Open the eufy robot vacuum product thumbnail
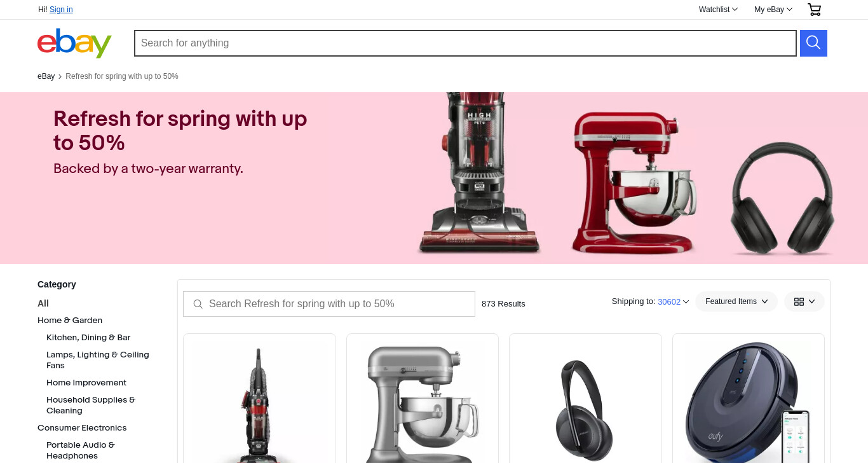Image resolution: width=868 pixels, height=463 pixels. click(749, 399)
